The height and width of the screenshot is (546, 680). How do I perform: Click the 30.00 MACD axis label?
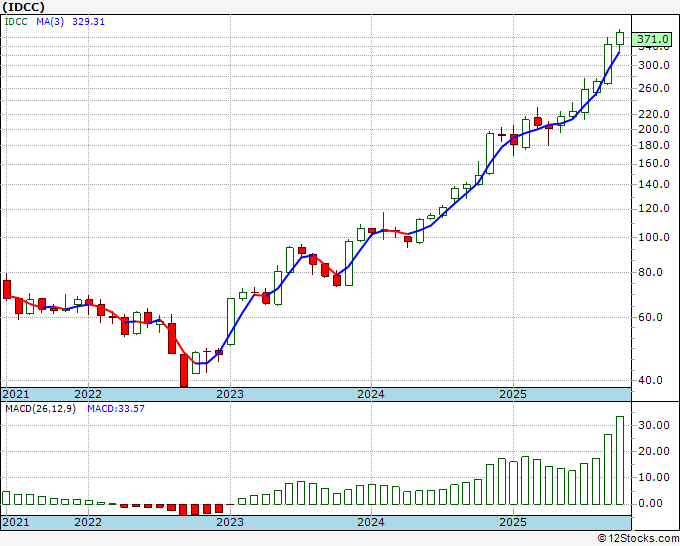[x=654, y=425]
